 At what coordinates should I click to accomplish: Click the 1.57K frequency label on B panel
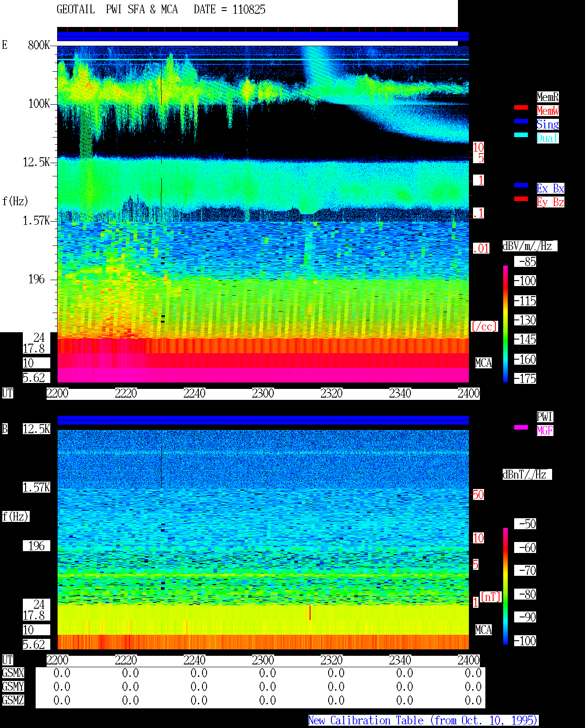coord(37,487)
